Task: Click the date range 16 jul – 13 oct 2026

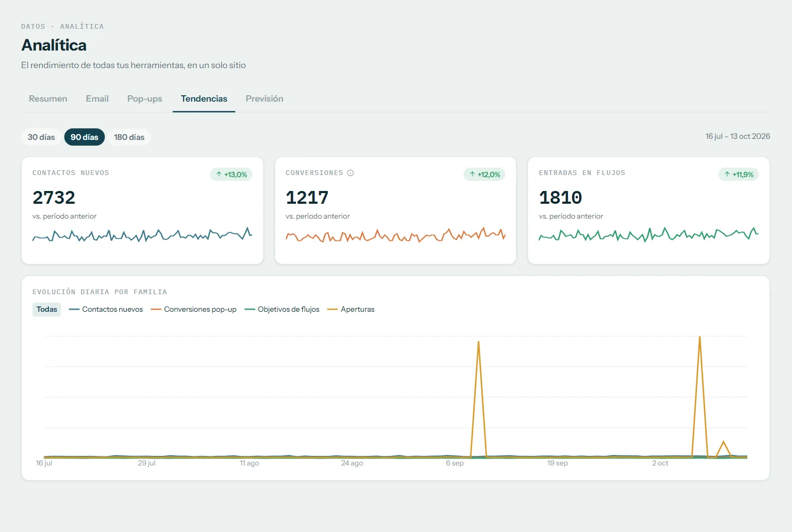Action: pyautogui.click(x=738, y=137)
